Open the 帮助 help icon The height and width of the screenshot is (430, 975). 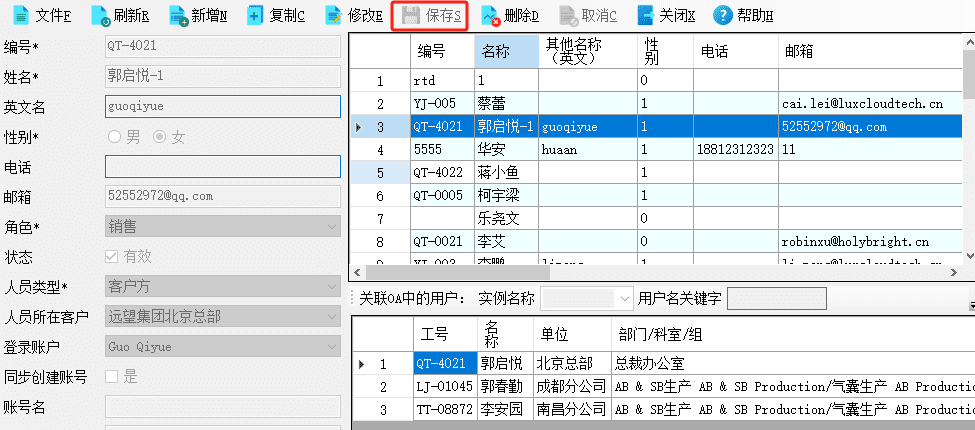(723, 16)
